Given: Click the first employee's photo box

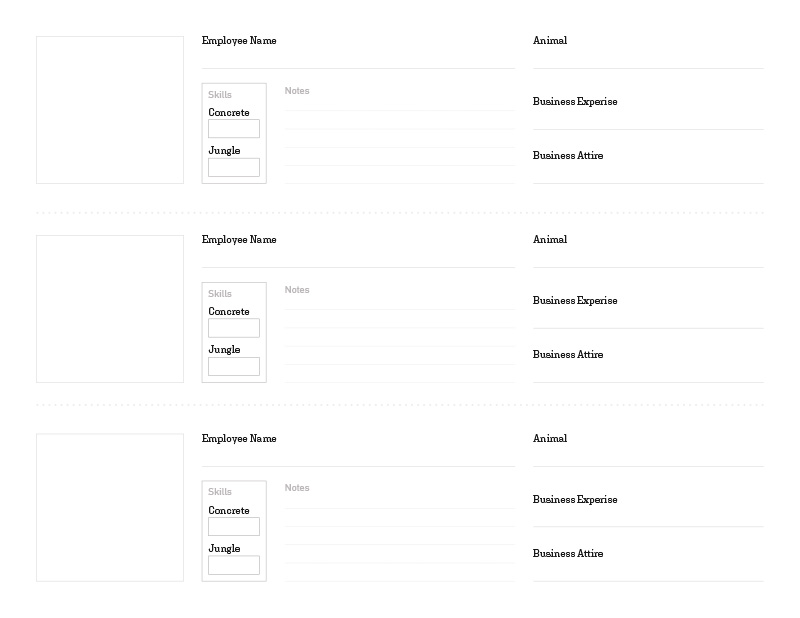Looking at the screenshot, I should point(110,110).
